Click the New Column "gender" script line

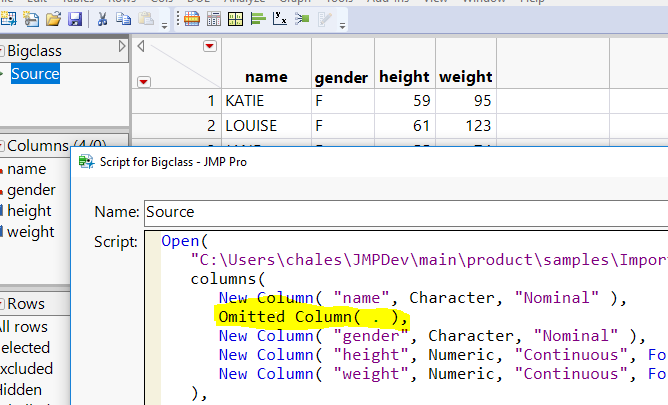[x=432, y=336]
